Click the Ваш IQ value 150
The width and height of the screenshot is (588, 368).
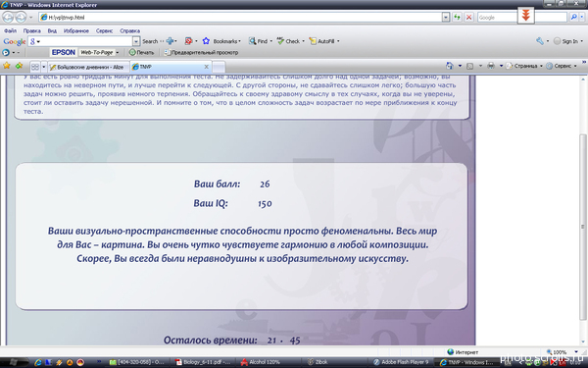pyautogui.click(x=265, y=203)
